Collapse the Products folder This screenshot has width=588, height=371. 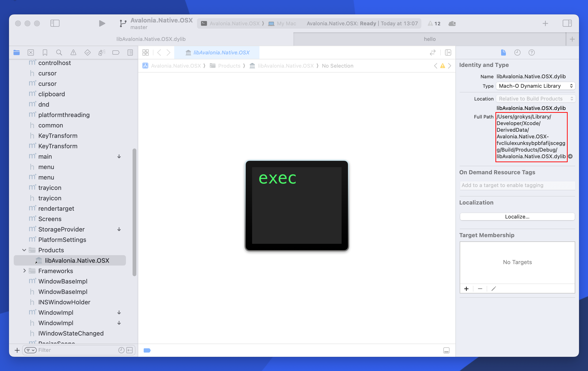click(x=24, y=250)
